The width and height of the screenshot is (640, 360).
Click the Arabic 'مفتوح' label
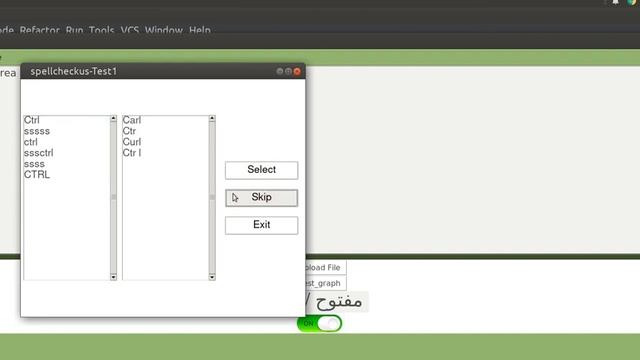(339, 302)
